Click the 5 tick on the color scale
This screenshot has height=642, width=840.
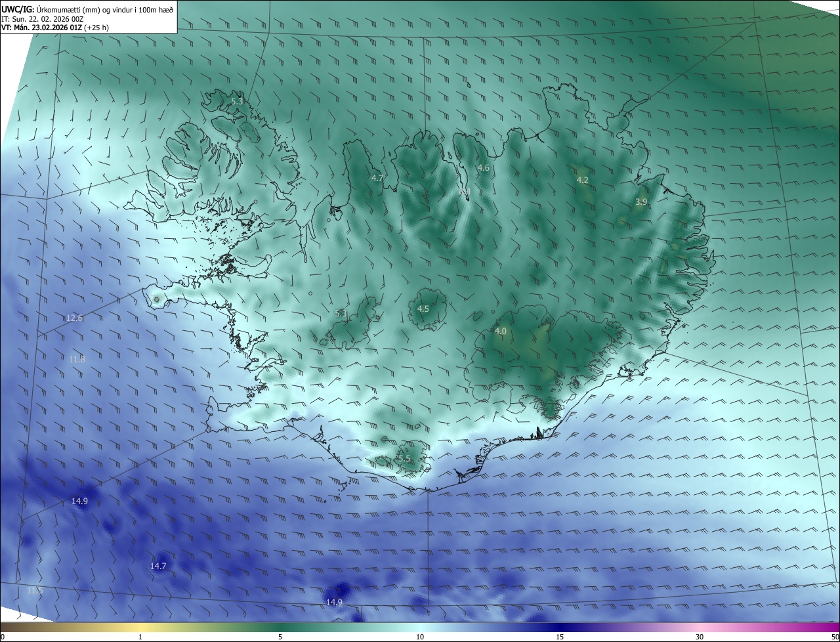(280, 637)
